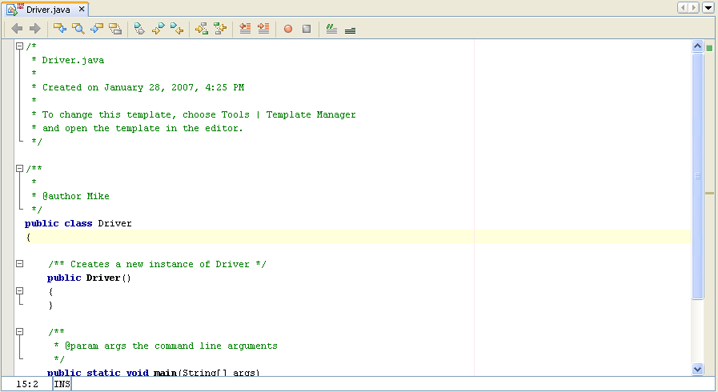The width and height of the screenshot is (718, 392).
Task: Click the vertical scrollbar thumb
Action: (x=697, y=176)
